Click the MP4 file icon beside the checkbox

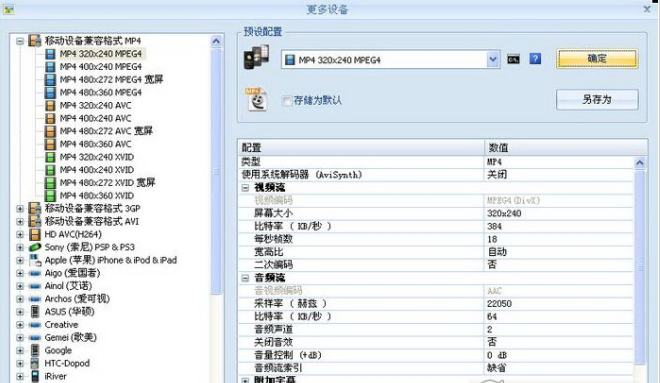tap(256, 99)
